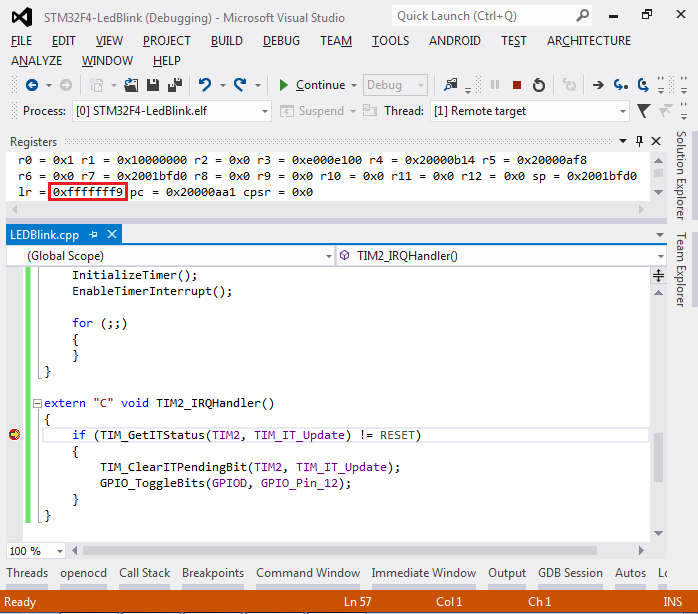
Task: Switch to the Call Stack tab
Action: (144, 573)
